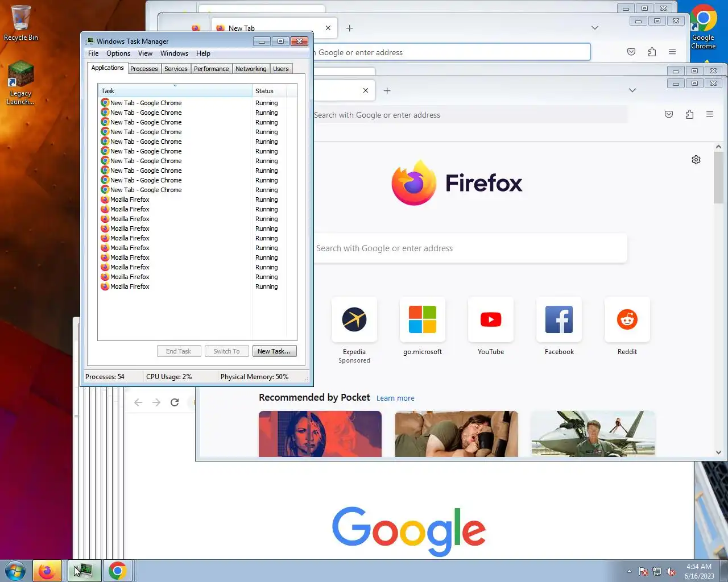Open Google Chrome desktop shortcut

click(x=704, y=27)
